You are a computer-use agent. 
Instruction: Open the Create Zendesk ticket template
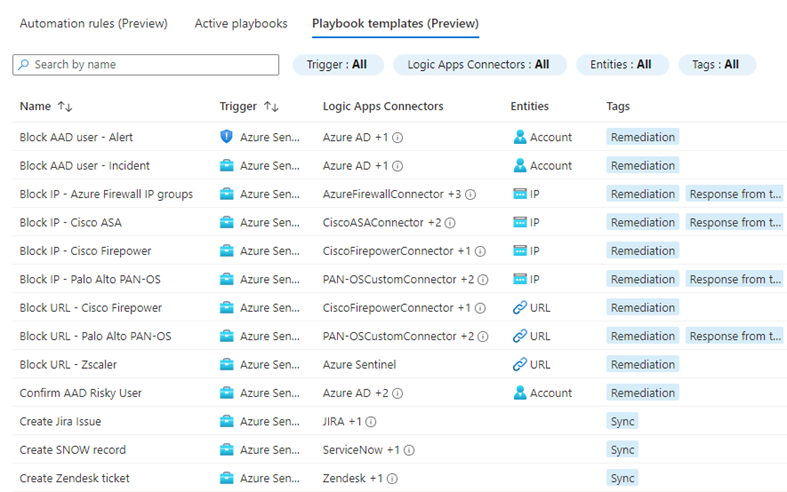[75, 478]
